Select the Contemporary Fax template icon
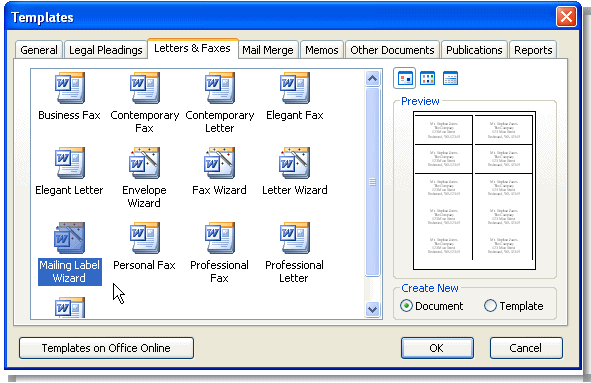The width and height of the screenshot is (591, 383). point(145,87)
